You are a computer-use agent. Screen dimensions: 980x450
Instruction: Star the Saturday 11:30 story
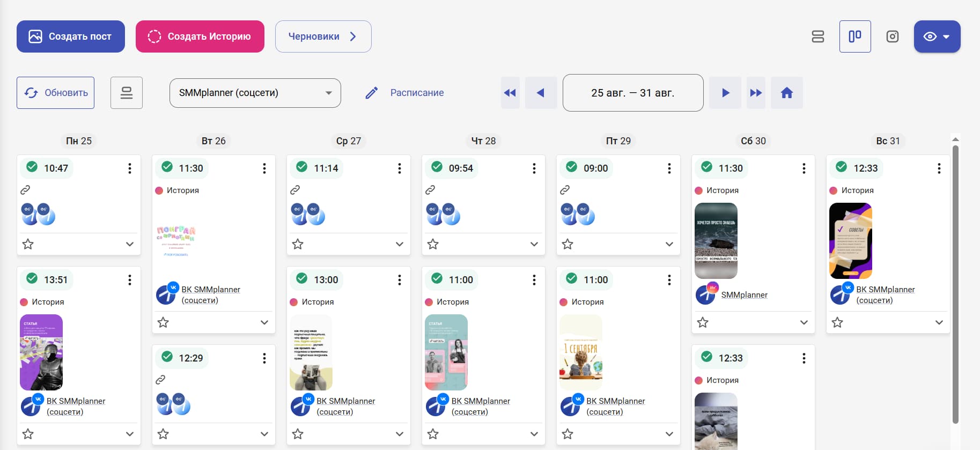(x=703, y=322)
